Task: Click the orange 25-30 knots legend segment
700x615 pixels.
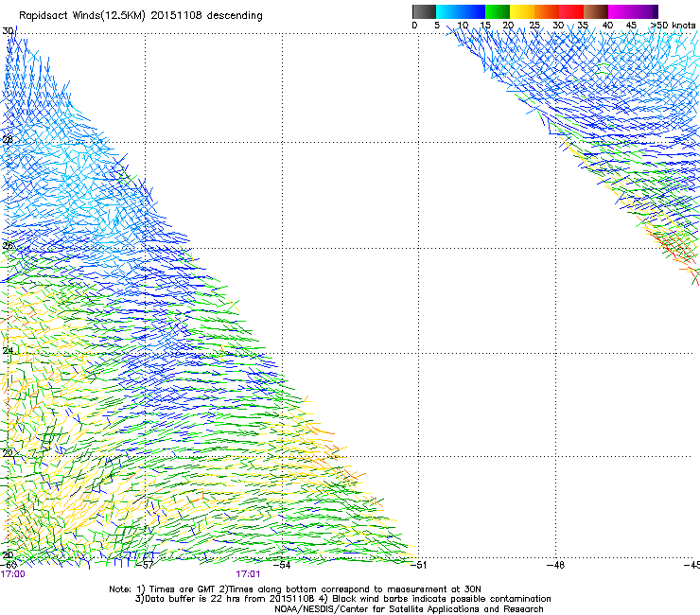Action: tap(547, 11)
